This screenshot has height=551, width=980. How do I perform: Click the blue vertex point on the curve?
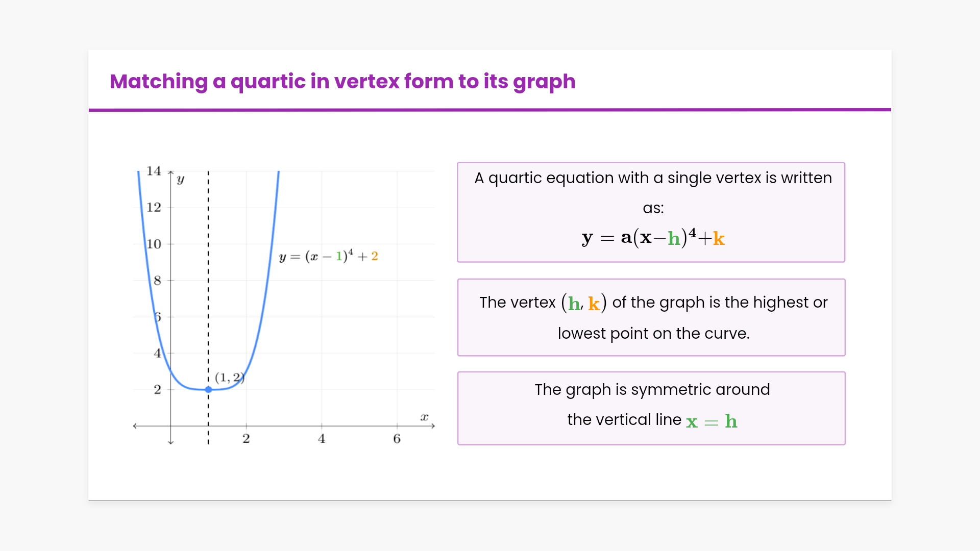208,389
